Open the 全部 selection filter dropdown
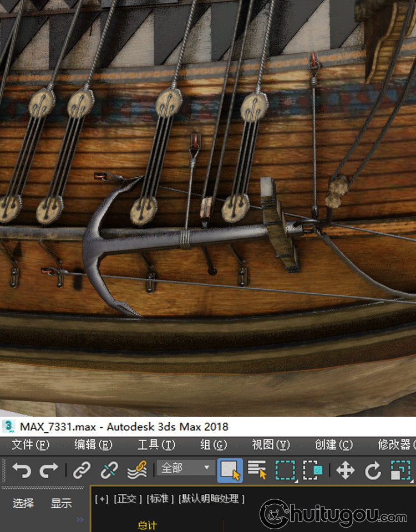Image resolution: width=416 pixels, height=532 pixels. click(185, 468)
